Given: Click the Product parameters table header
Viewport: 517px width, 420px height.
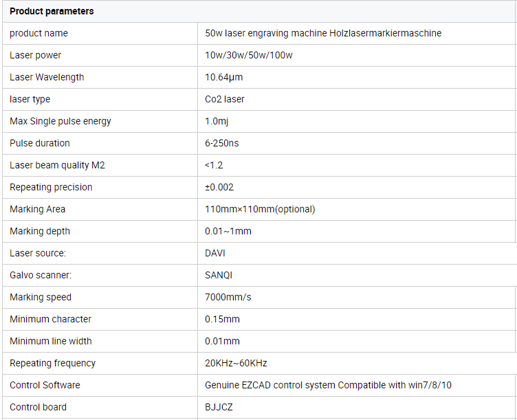Looking at the screenshot, I should click(x=52, y=12).
